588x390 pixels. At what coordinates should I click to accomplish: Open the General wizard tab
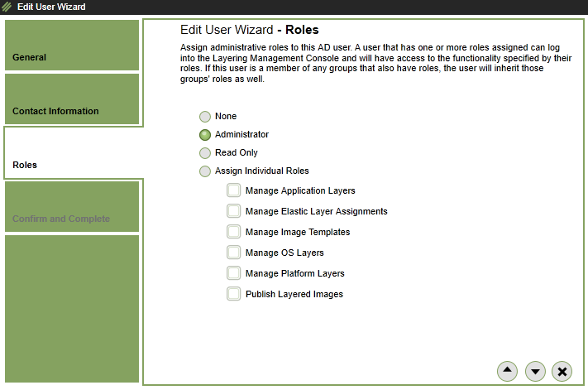[71, 46]
